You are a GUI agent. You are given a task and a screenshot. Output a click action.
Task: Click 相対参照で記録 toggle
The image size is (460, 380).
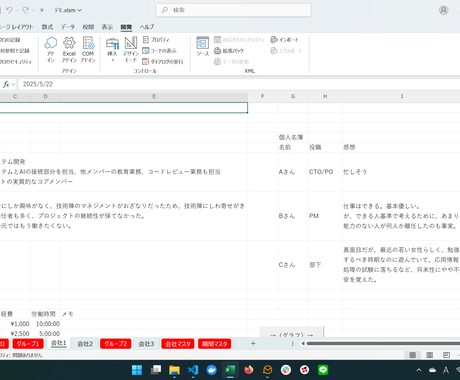[15, 51]
